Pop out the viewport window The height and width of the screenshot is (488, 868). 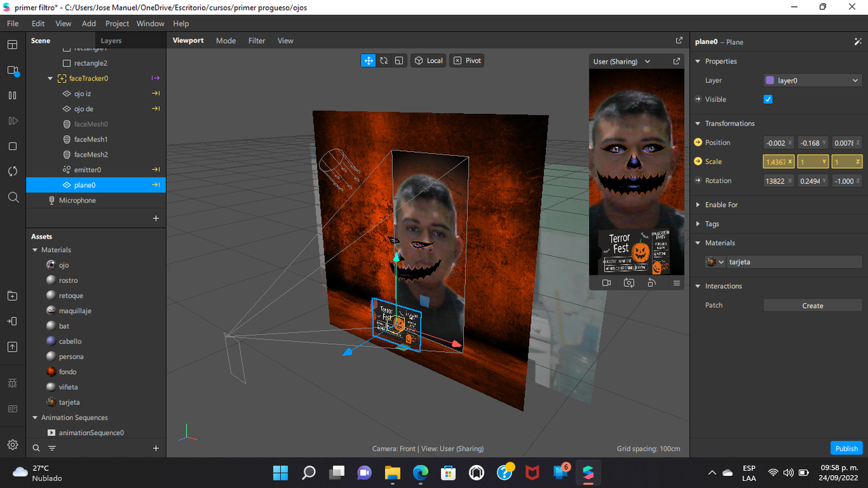679,41
